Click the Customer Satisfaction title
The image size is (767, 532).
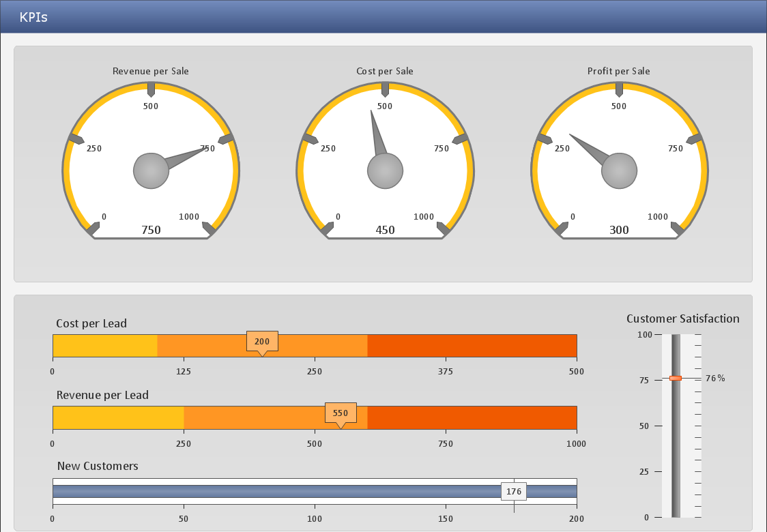pos(683,319)
